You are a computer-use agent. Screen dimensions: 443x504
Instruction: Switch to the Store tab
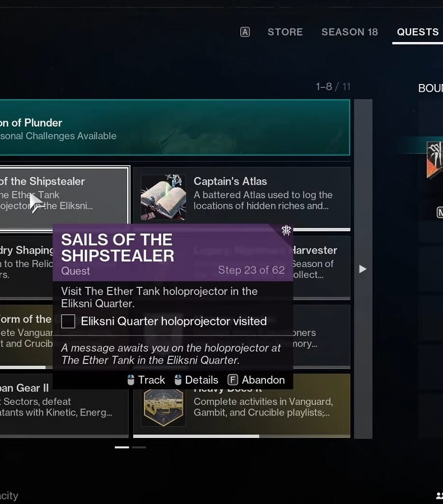point(285,32)
